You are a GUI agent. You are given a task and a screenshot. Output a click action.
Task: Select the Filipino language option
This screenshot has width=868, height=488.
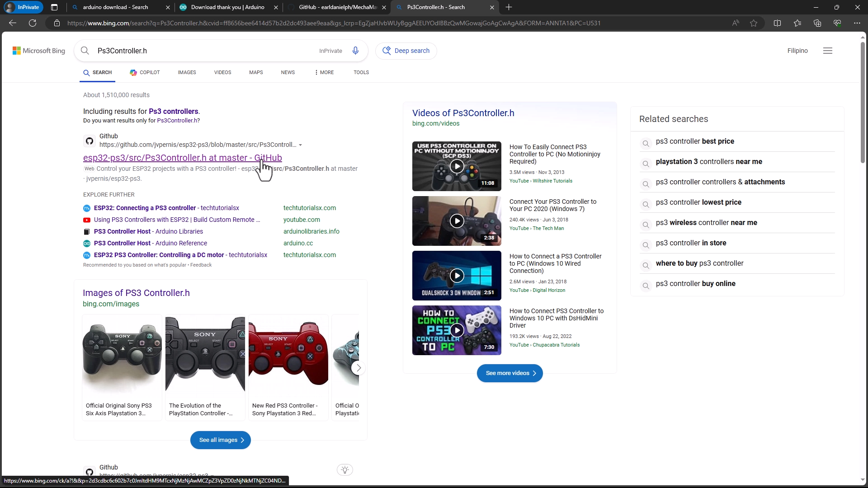[797, 51]
